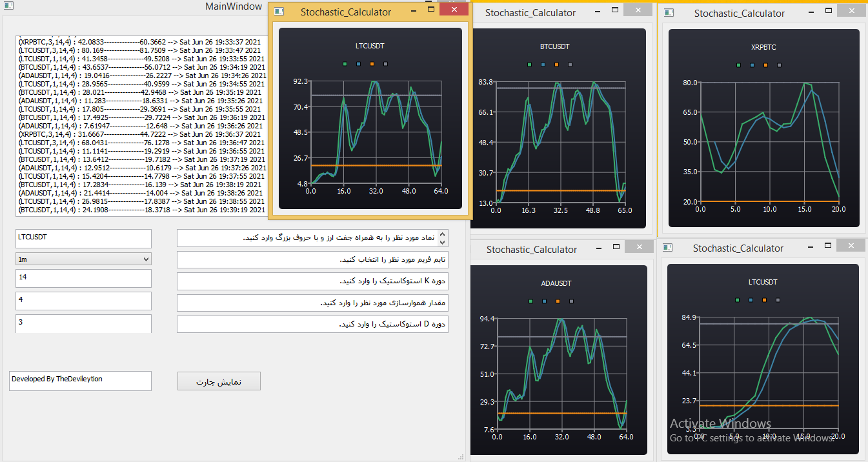Click the down arrow on the symbol spinner
The height and width of the screenshot is (462, 868).
[443, 243]
